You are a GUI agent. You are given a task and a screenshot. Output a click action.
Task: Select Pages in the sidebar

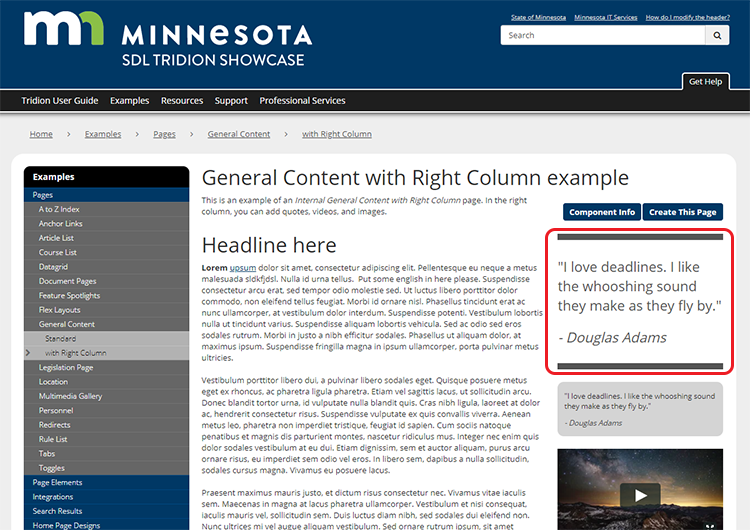[x=107, y=195]
